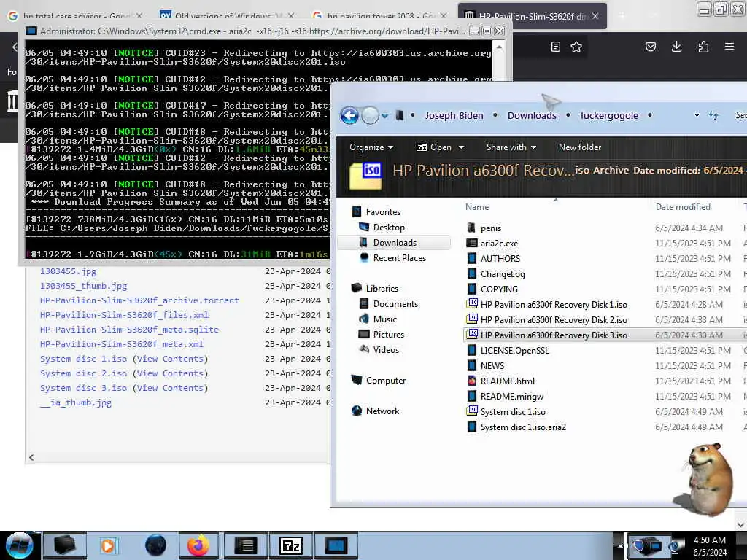Open the Firefox extensions icon
Image resolution: width=747 pixels, height=560 pixels.
(x=703, y=47)
